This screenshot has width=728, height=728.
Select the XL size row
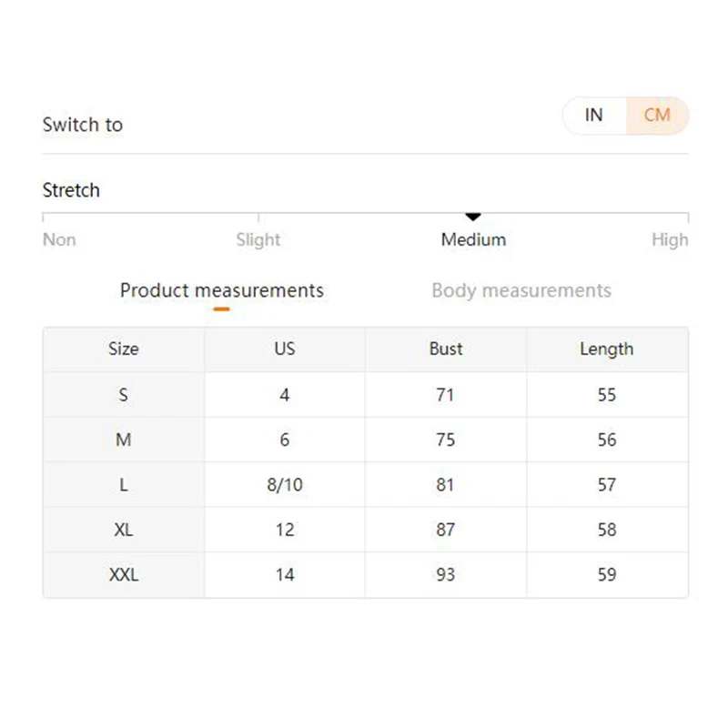coord(124,530)
